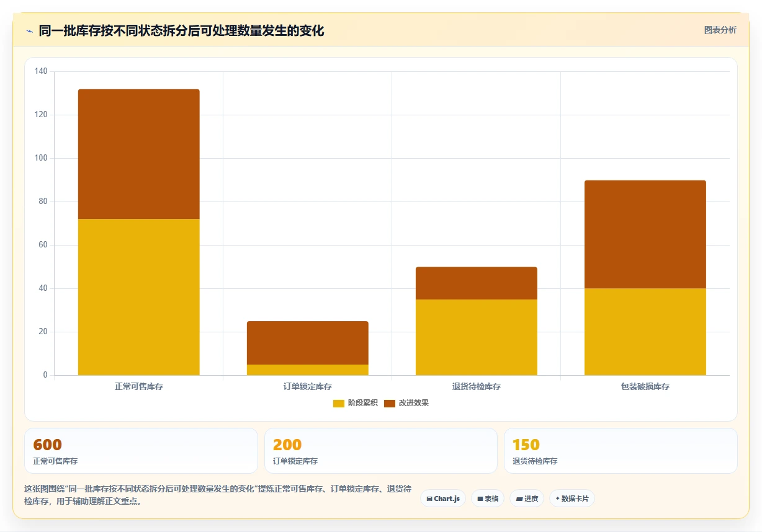Select the 表格 tag chip
Viewport: 762px width, 532px height.
click(x=488, y=499)
